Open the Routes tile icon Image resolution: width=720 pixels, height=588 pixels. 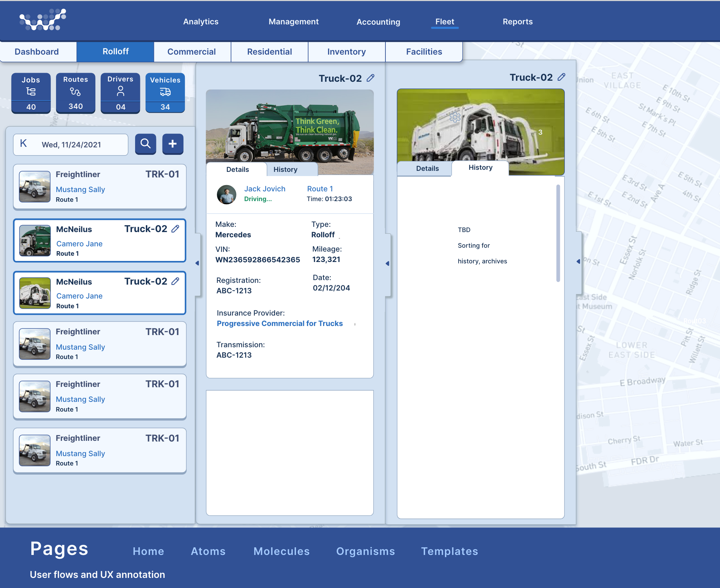76,93
